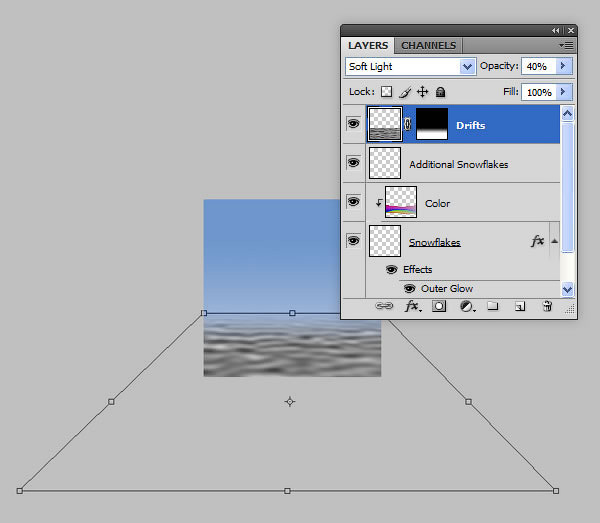Click the link layers chain icon
Viewport: 600px width, 523px height.
(384, 306)
